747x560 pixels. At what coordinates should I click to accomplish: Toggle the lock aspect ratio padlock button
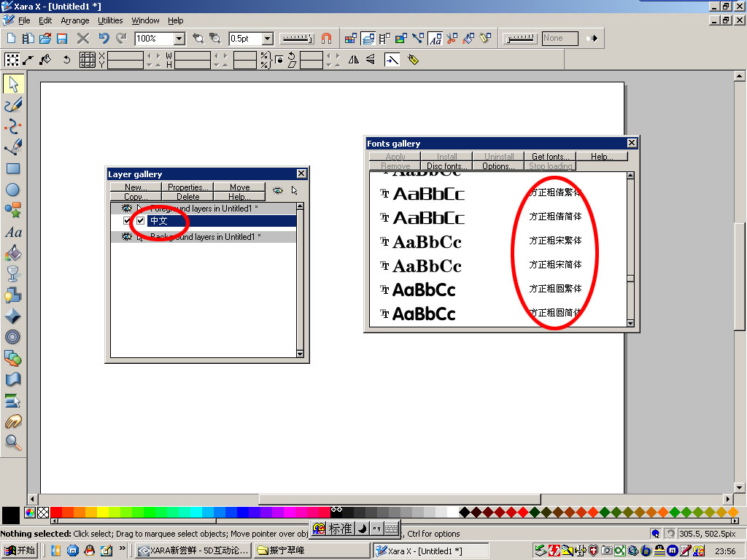point(279,60)
